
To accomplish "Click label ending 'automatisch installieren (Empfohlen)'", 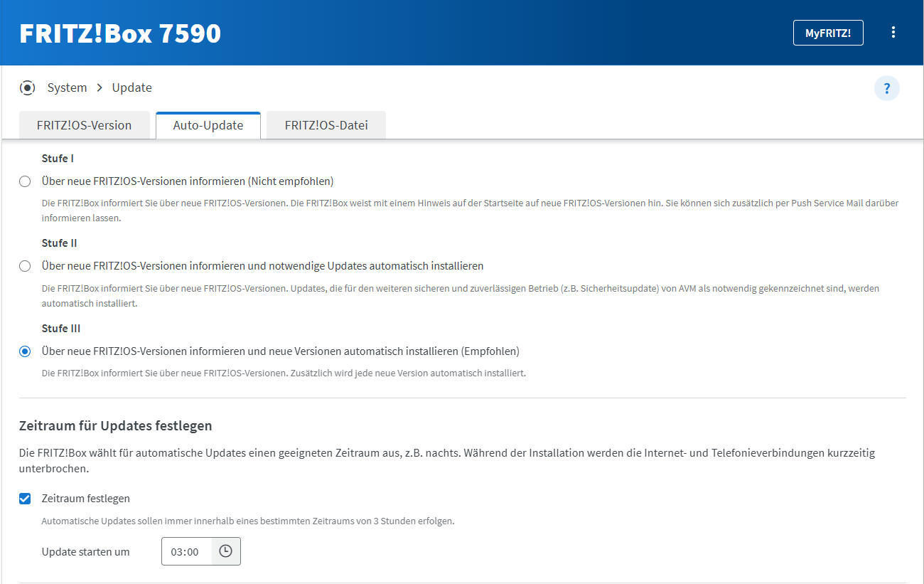I will click(281, 351).
